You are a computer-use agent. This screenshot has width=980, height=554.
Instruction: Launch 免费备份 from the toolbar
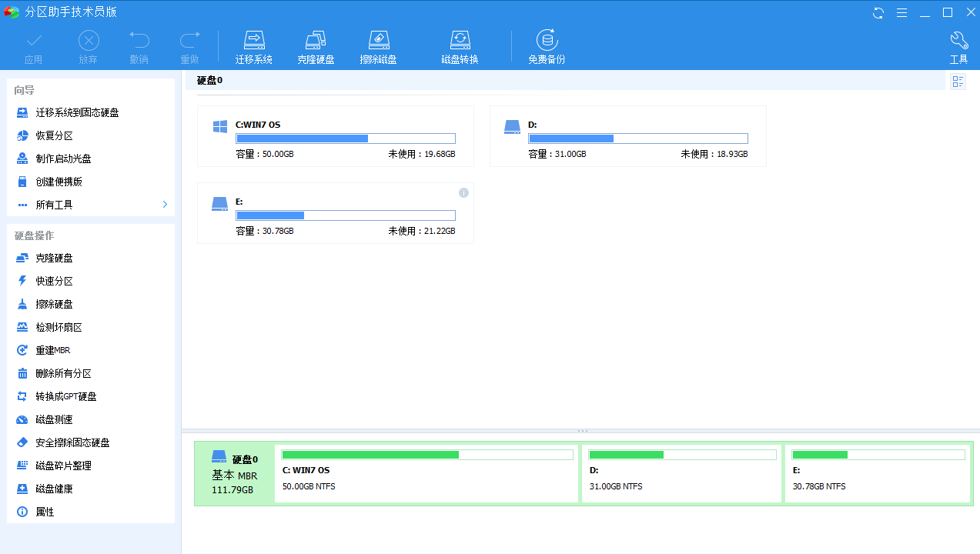[547, 42]
